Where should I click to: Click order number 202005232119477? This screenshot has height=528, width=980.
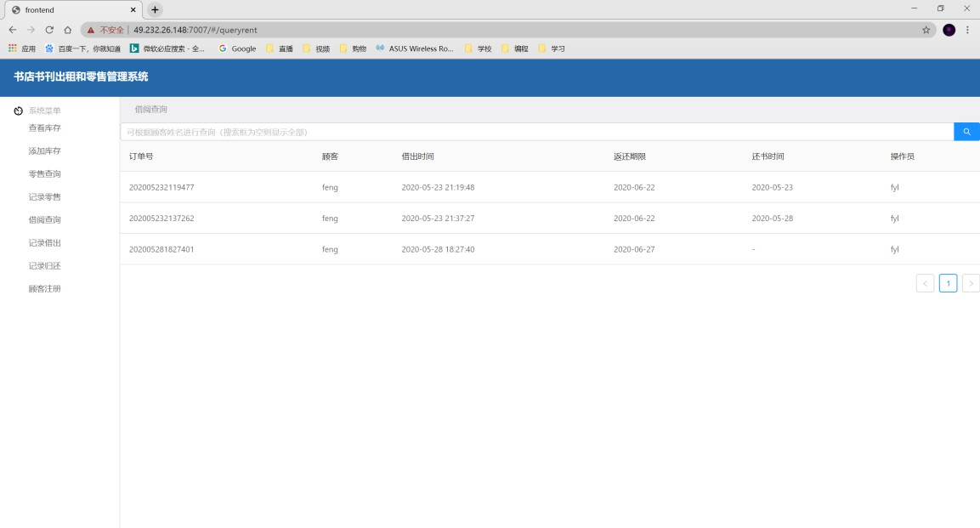point(161,187)
